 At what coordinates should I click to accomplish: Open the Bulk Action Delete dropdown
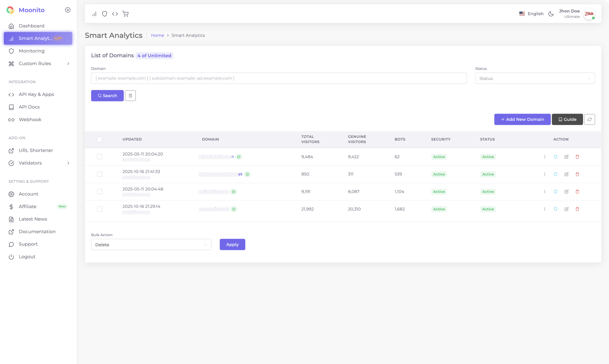click(x=151, y=245)
